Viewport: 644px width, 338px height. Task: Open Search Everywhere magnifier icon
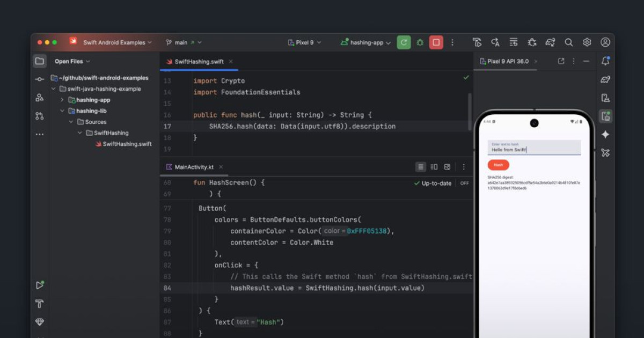[569, 42]
